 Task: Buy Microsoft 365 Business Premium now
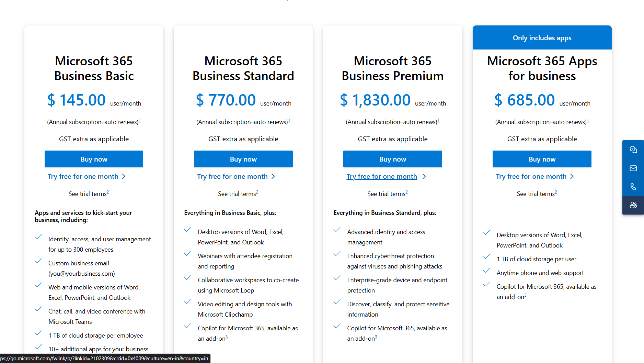tap(392, 159)
